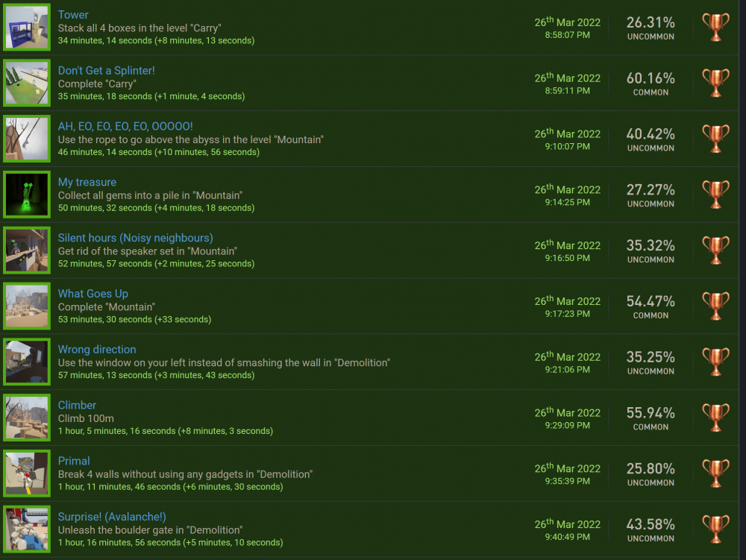The width and height of the screenshot is (746, 560).
Task: Click the Surprise! (Avalanche!) title
Action: click(x=112, y=517)
